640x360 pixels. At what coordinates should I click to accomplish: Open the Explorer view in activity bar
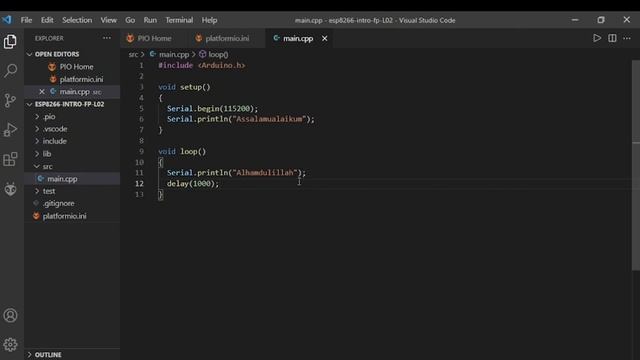pos(10,42)
